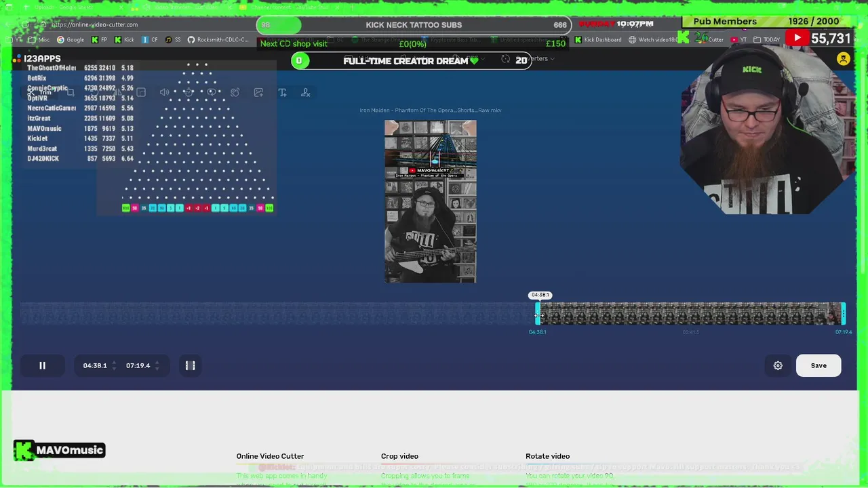868x488 pixels.
Task: Toggle the cut/split segment mode icon
Action: click(x=191, y=365)
